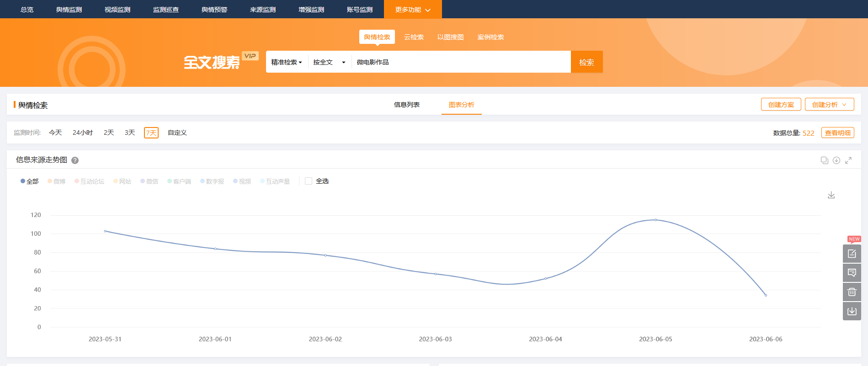Viewport: 868px width, 366px height.
Task: Click the help question mark beside 信息来源走势图
Action: (x=75, y=160)
